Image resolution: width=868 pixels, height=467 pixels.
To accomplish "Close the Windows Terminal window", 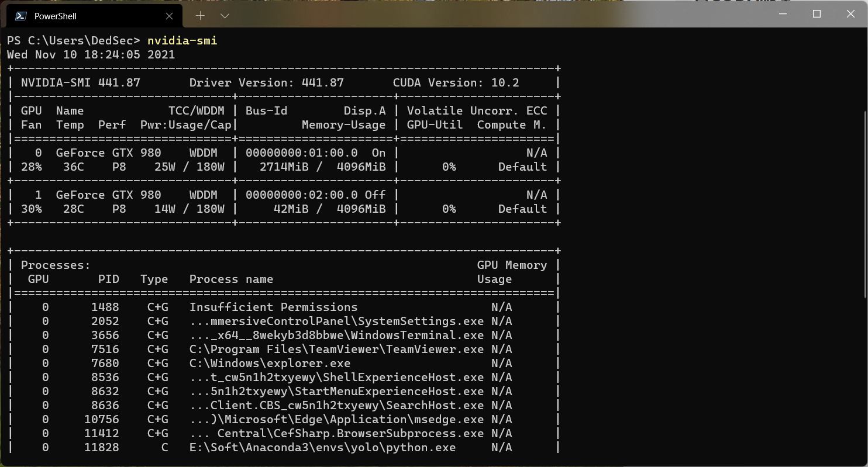I will [x=850, y=14].
